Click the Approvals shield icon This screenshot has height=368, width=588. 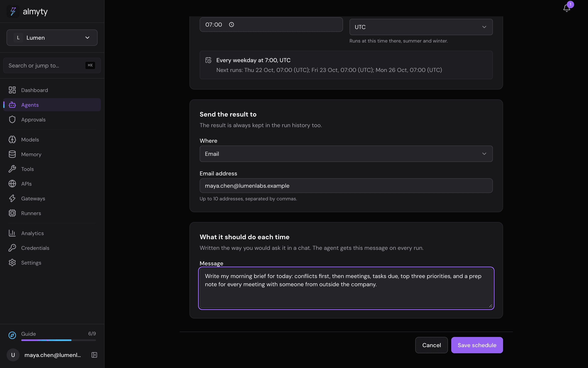point(12,120)
